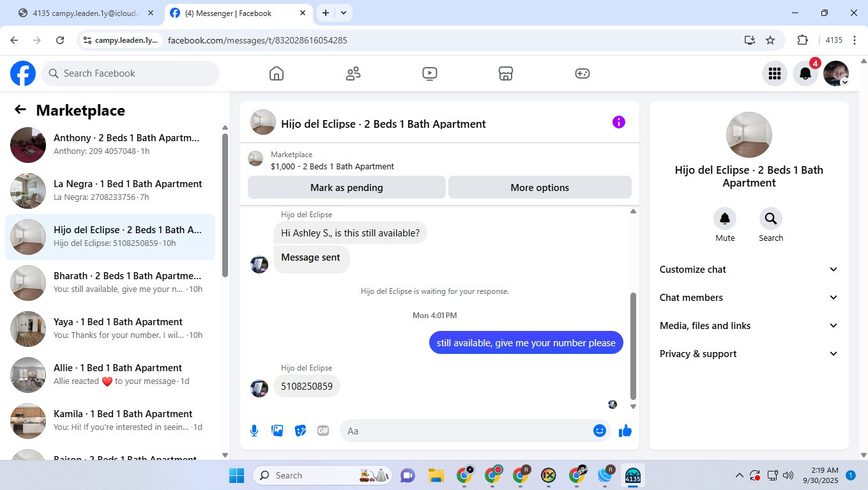The image size is (868, 490).
Task: Open the 4135 browser profile button
Action: point(834,40)
